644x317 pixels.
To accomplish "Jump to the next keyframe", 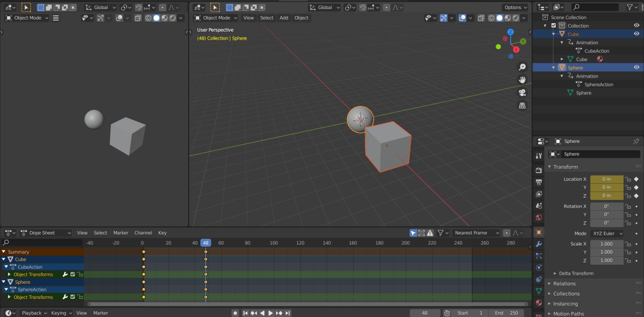I will (x=279, y=313).
